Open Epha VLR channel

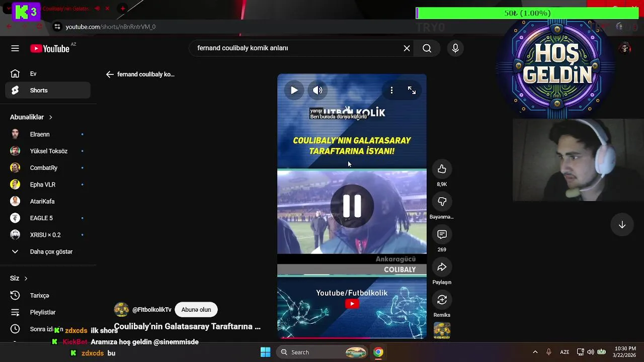(x=48, y=185)
